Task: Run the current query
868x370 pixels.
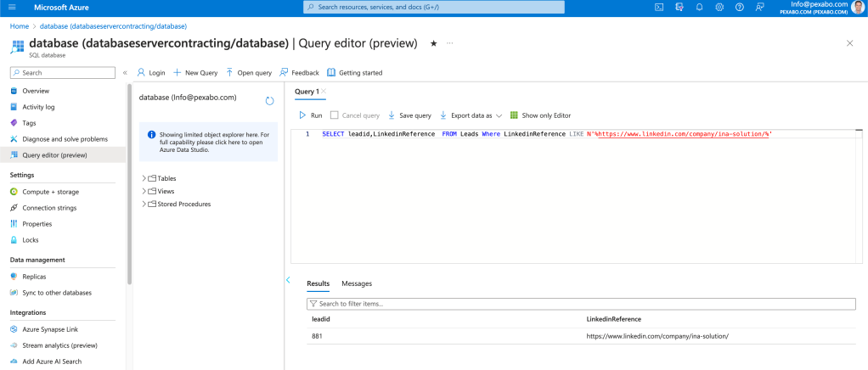Action: [x=310, y=115]
